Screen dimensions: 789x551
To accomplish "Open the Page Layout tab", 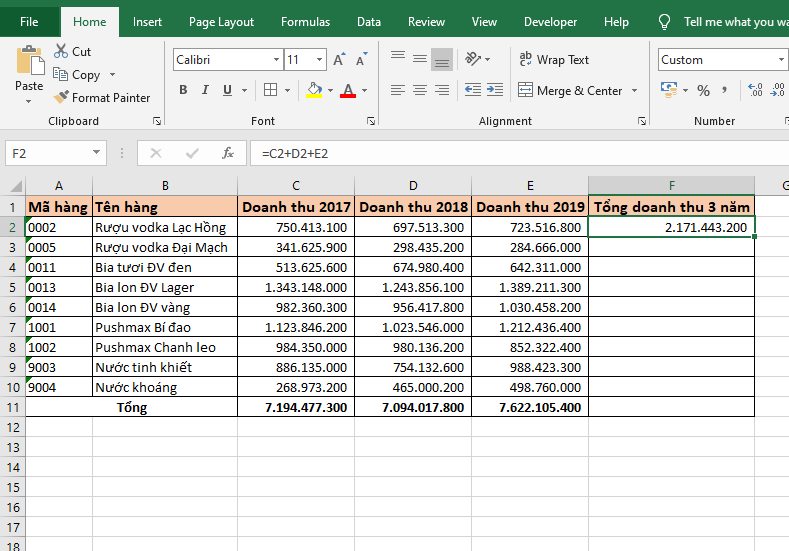I will pos(221,22).
